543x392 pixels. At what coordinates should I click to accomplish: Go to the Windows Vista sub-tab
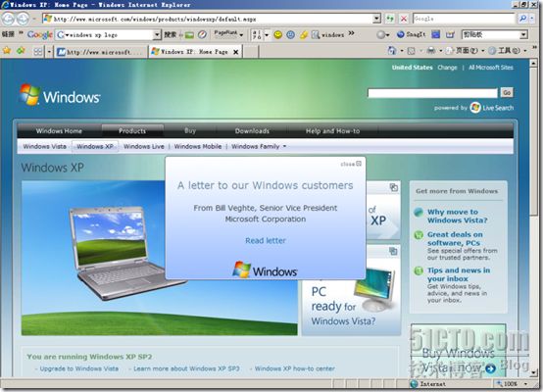pyautogui.click(x=45, y=146)
